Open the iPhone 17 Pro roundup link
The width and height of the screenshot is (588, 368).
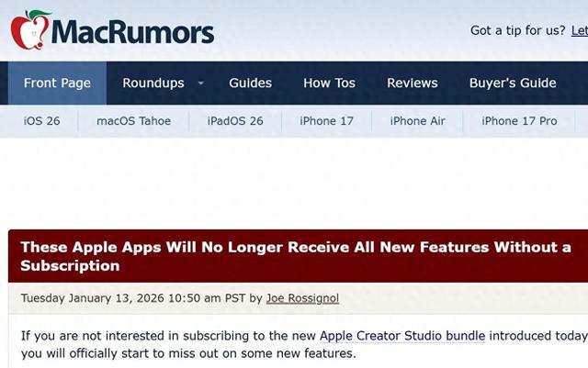tap(519, 121)
